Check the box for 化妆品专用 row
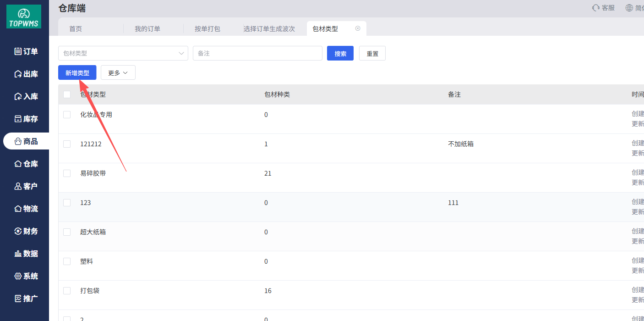 (67, 115)
